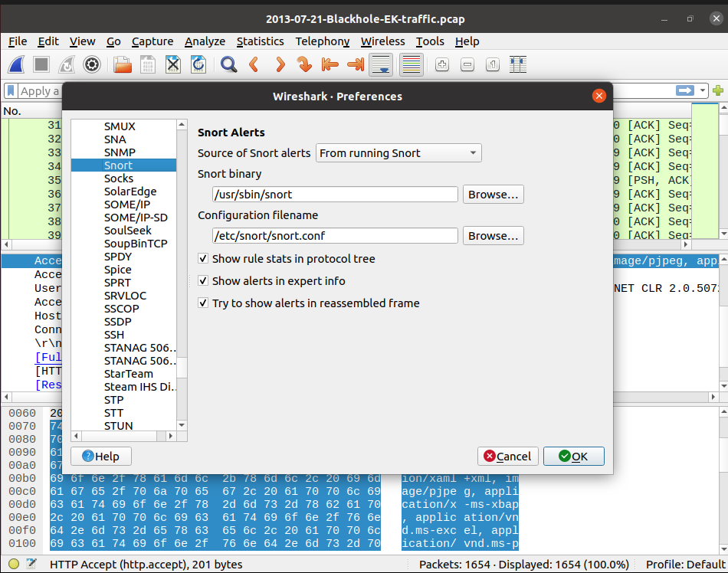
Task: Click expert info yellow circle in status bar
Action: click(14, 564)
